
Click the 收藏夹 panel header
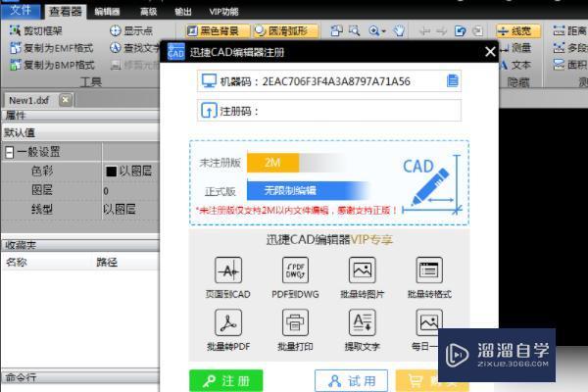pyautogui.click(x=80, y=245)
